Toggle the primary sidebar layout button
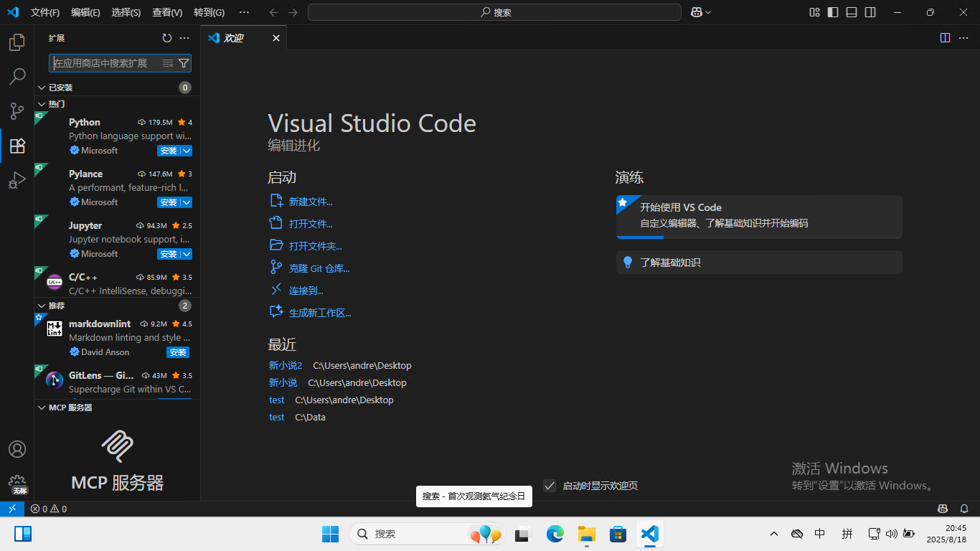The width and height of the screenshot is (980, 551). (833, 12)
